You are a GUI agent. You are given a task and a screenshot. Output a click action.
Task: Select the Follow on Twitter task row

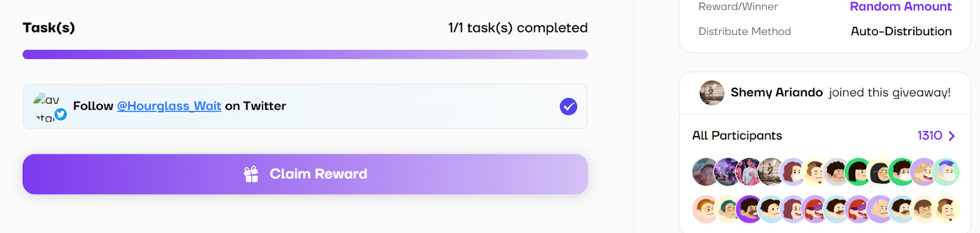click(305, 107)
